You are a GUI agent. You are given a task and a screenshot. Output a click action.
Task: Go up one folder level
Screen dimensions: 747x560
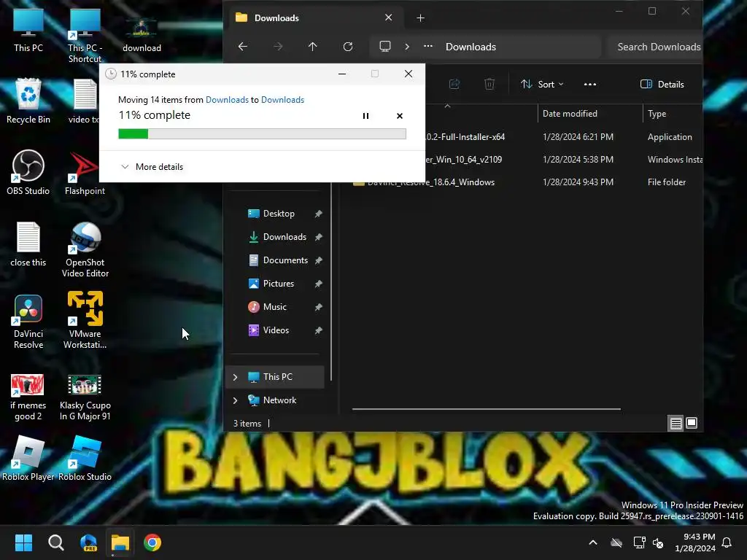(312, 47)
